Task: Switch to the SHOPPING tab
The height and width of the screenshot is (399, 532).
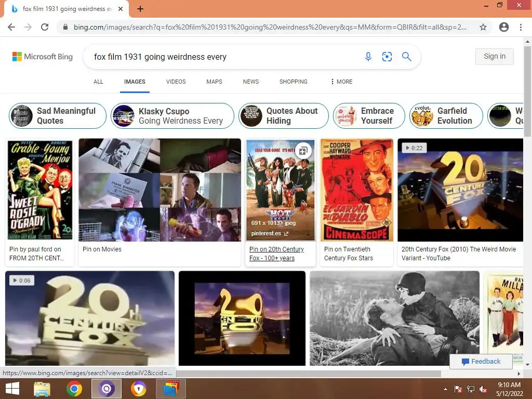Action: pyautogui.click(x=294, y=82)
